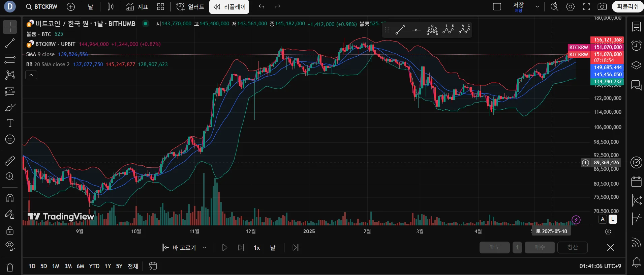The height and width of the screenshot is (275, 644).
Task: Toggle auto scale A button
Action: [603, 219]
